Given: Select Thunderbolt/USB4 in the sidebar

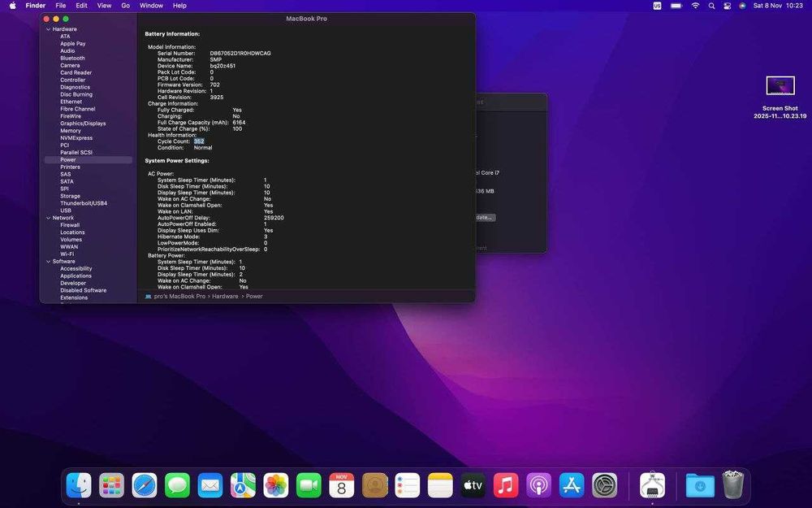Looking at the screenshot, I should click(x=84, y=204).
